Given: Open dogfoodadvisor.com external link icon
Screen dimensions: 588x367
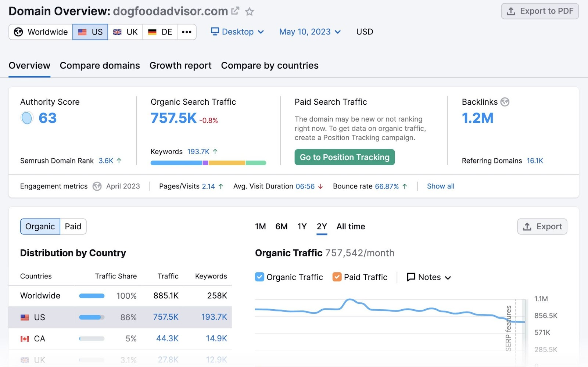Looking at the screenshot, I should (x=235, y=11).
